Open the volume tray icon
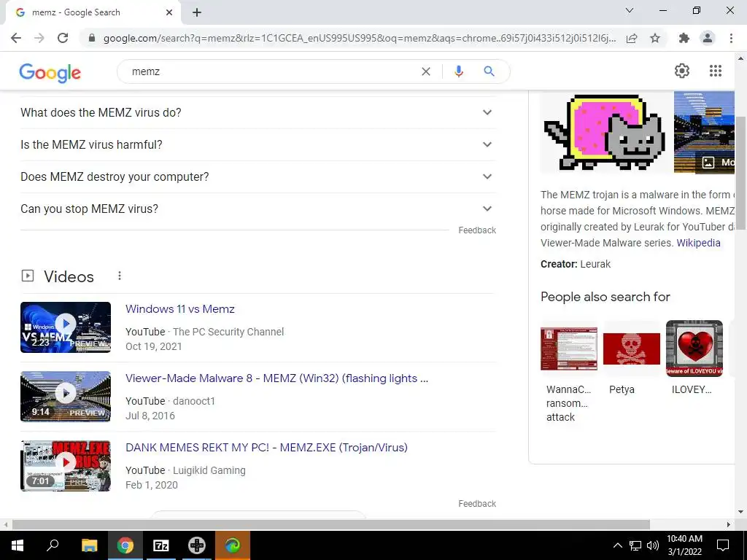Screen dimensions: 747x560 click(x=653, y=545)
